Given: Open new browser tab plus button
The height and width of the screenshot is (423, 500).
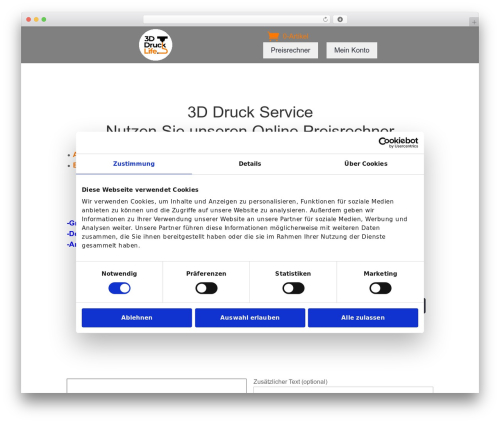Looking at the screenshot, I should pos(474,22).
